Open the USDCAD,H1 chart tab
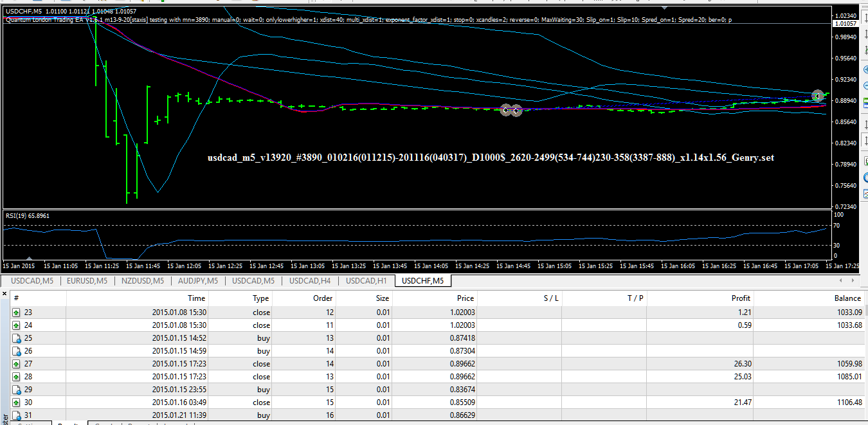Screen dimensions: 868x425 click(366, 281)
